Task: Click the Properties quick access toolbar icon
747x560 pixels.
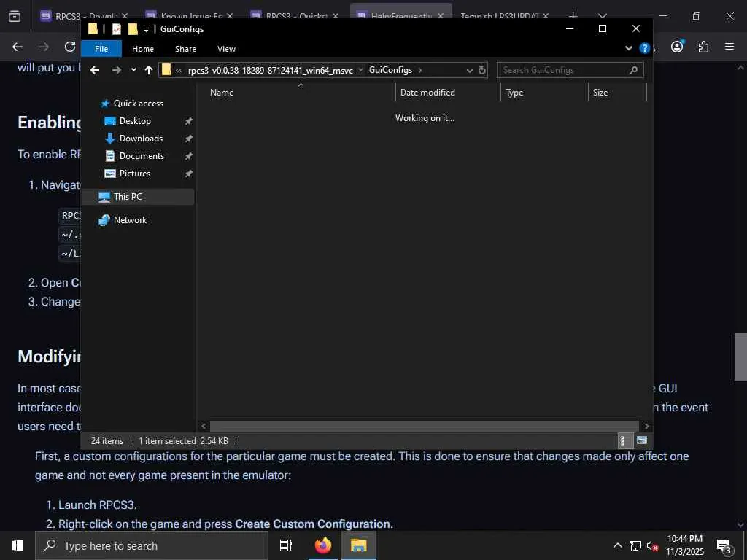Action: click(116, 29)
